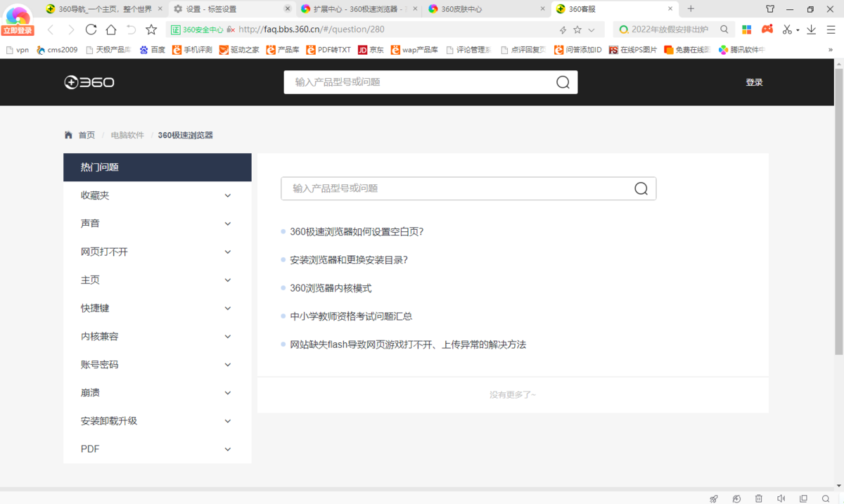Open the 360浏览器内核模式 article link
Viewport: 844px width, 504px height.
pos(331,287)
